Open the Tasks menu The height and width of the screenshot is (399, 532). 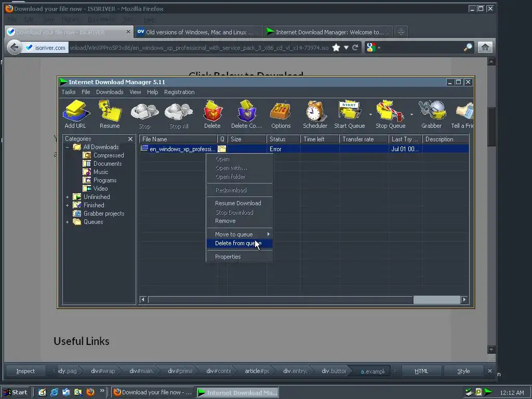(x=68, y=92)
